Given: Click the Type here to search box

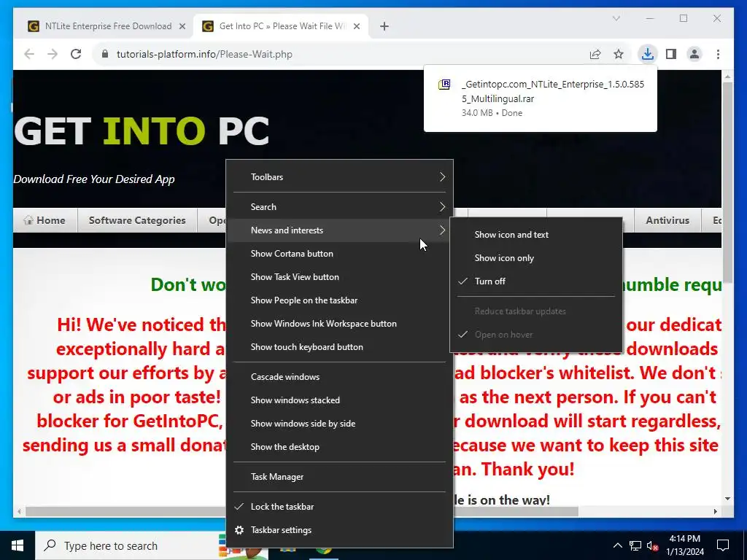Looking at the screenshot, I should [126, 545].
